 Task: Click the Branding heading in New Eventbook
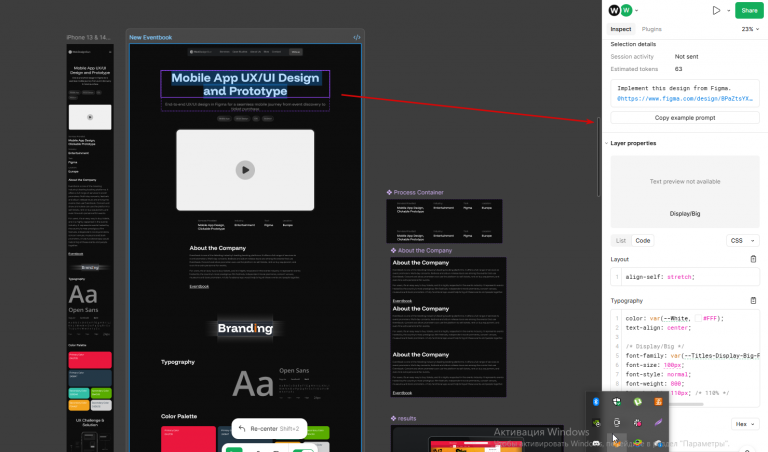tap(245, 329)
